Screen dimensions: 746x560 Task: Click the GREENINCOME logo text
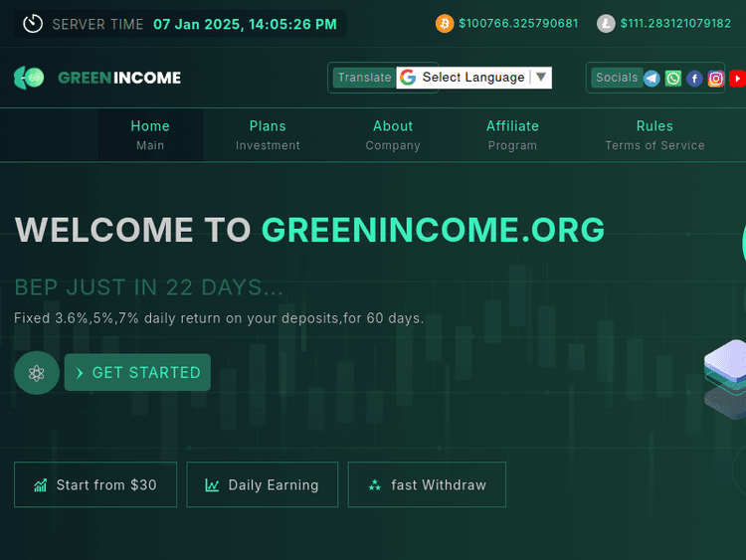pos(119,78)
